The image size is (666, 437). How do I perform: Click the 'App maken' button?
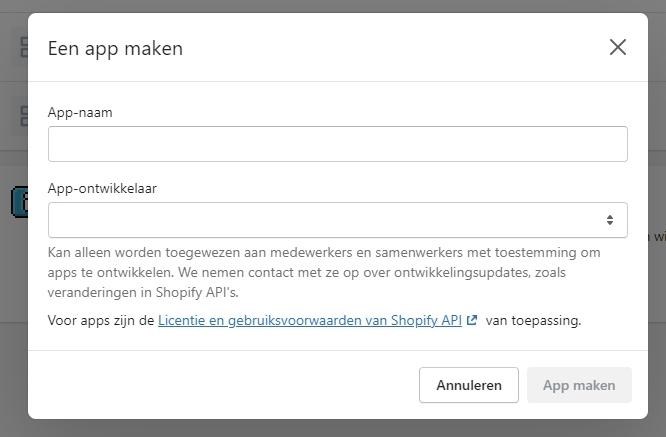pyautogui.click(x=579, y=385)
